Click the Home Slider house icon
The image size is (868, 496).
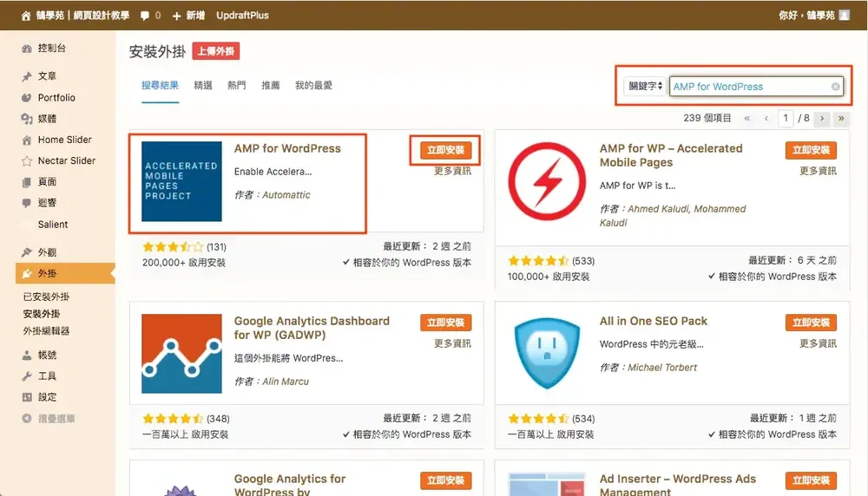pyautogui.click(x=27, y=140)
